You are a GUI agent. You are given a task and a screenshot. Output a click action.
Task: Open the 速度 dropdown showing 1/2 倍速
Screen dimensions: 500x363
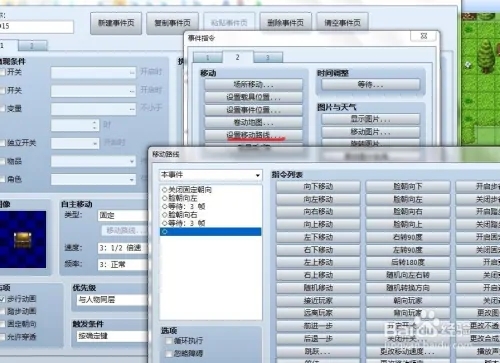click(123, 248)
